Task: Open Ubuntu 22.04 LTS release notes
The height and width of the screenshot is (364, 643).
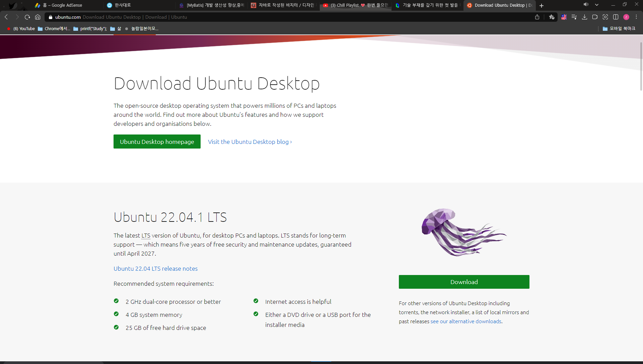Action: (155, 269)
